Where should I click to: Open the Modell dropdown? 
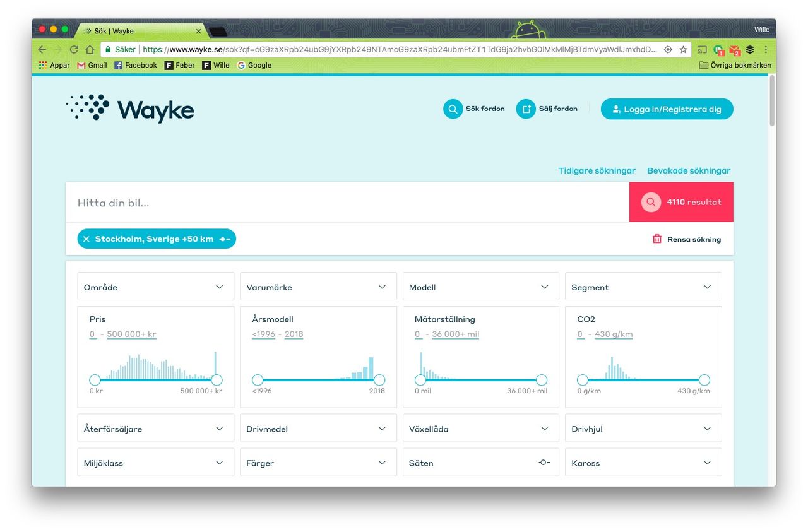click(480, 287)
